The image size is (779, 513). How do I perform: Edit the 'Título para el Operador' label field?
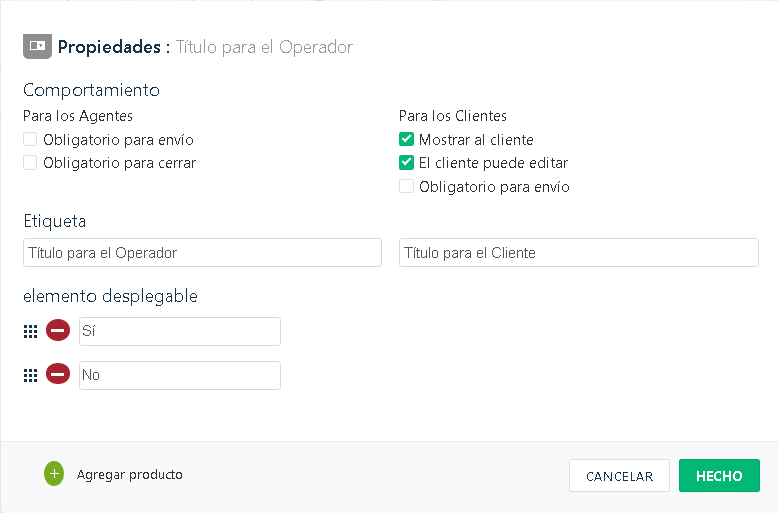(x=202, y=253)
